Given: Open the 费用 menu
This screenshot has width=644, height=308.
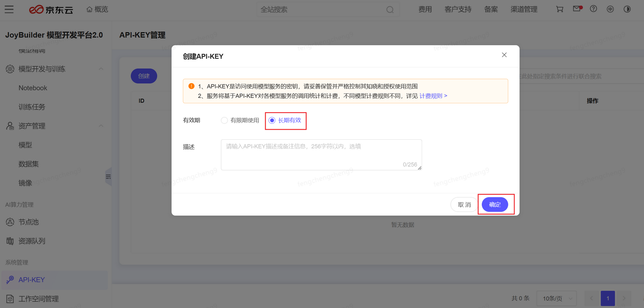Looking at the screenshot, I should click(x=425, y=9).
